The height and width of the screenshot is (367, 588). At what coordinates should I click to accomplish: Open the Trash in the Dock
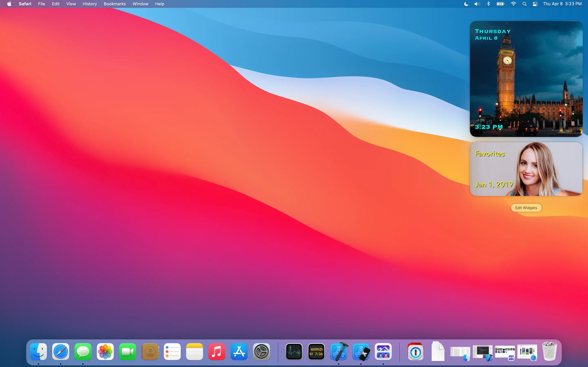(549, 352)
